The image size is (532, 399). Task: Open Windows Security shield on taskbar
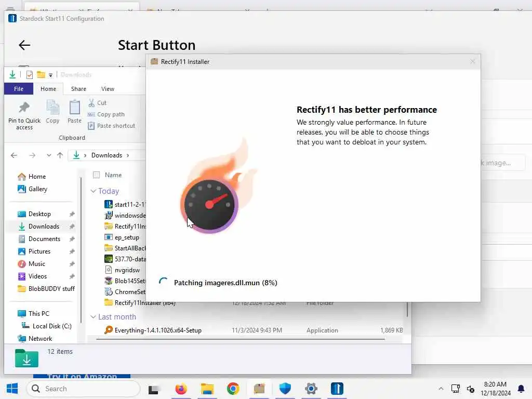point(285,389)
